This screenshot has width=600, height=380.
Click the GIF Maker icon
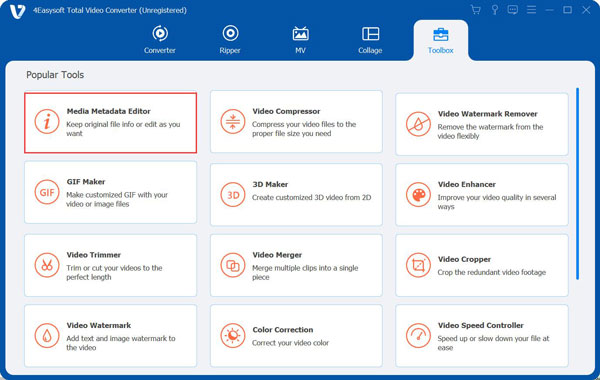pyautogui.click(x=47, y=192)
